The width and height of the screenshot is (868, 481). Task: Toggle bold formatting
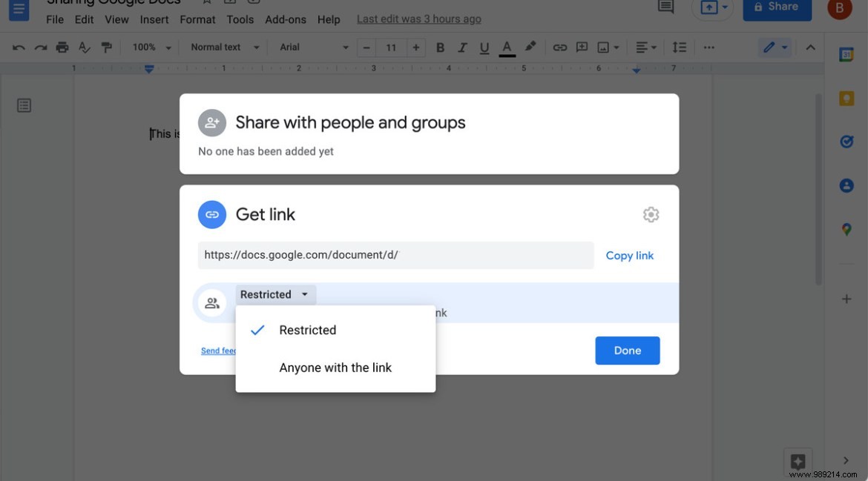439,47
